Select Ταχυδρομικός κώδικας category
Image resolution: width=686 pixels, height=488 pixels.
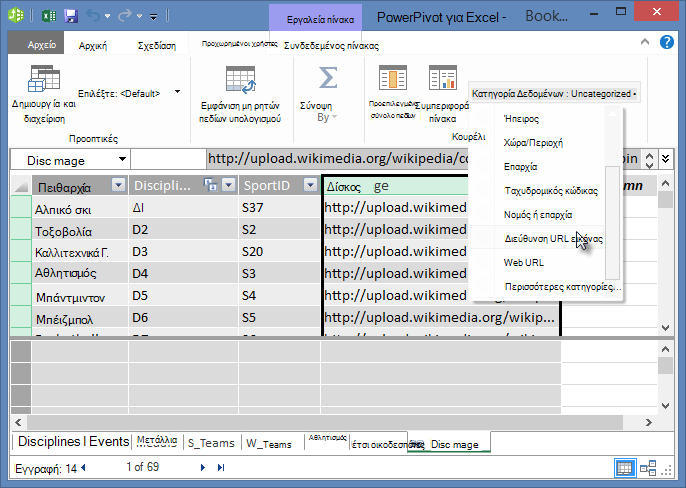coord(551,191)
